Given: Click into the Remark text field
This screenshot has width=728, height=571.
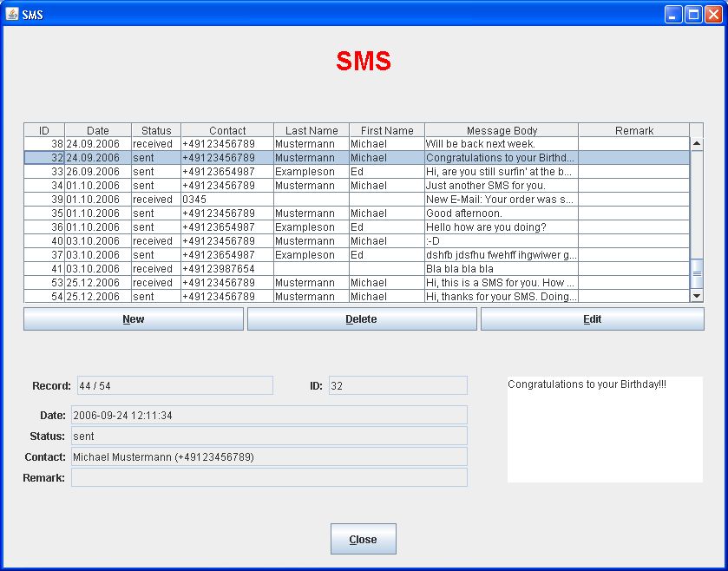Looking at the screenshot, I should tap(269, 477).
